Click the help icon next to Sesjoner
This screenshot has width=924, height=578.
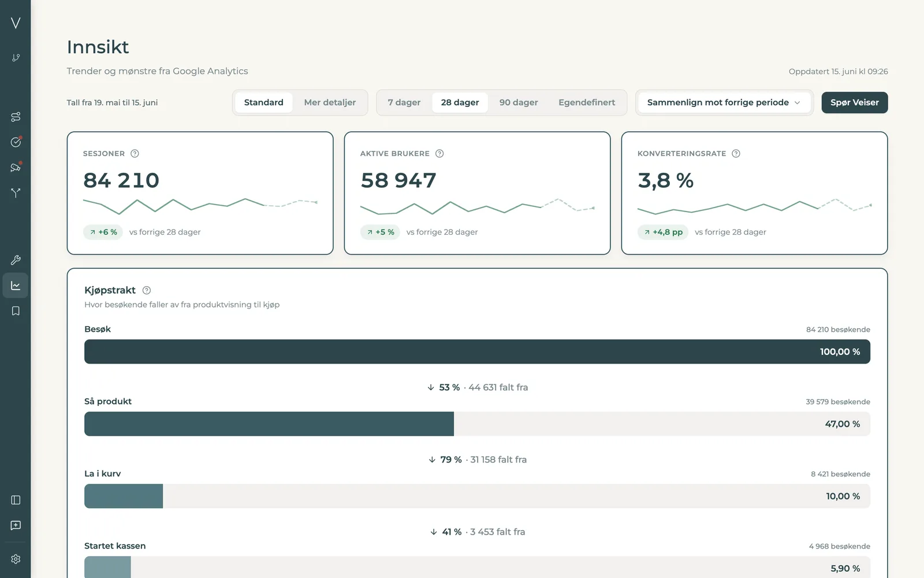pyautogui.click(x=135, y=154)
